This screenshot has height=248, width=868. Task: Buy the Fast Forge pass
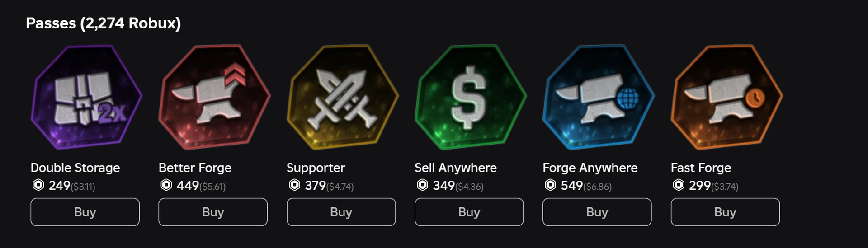(725, 212)
